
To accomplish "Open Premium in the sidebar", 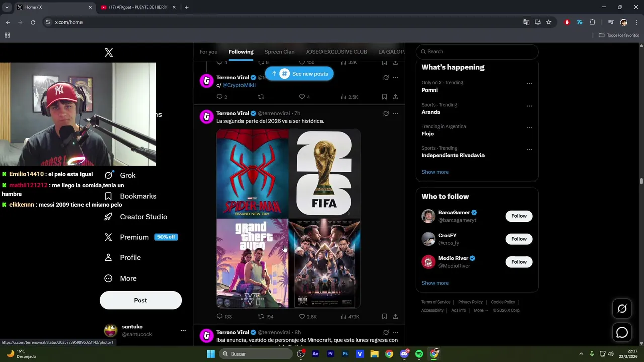I will (140, 237).
